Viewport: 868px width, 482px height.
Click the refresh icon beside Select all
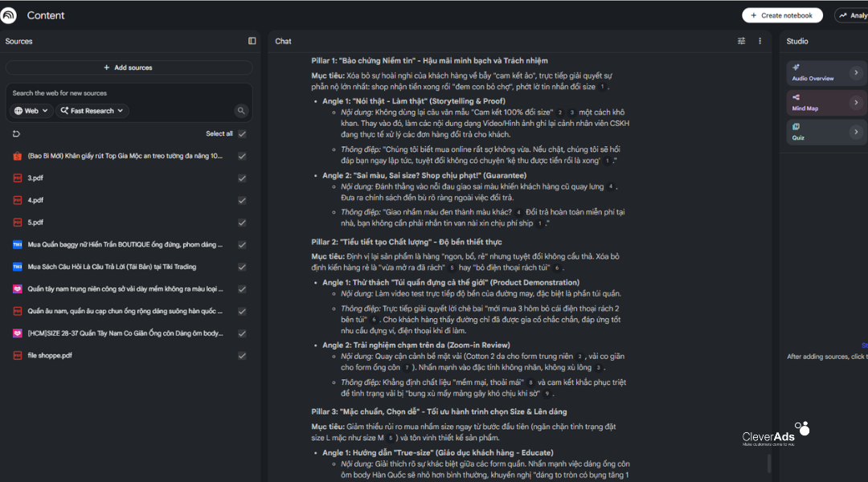click(16, 134)
